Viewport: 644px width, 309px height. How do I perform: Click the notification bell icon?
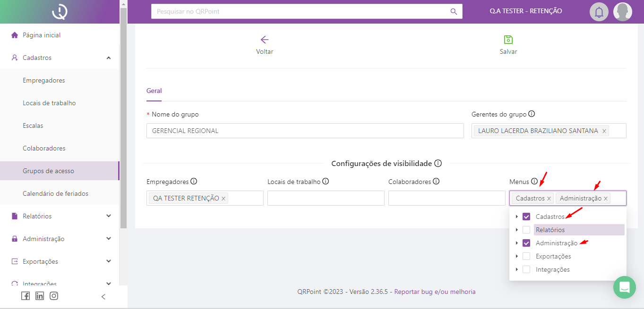(x=599, y=12)
